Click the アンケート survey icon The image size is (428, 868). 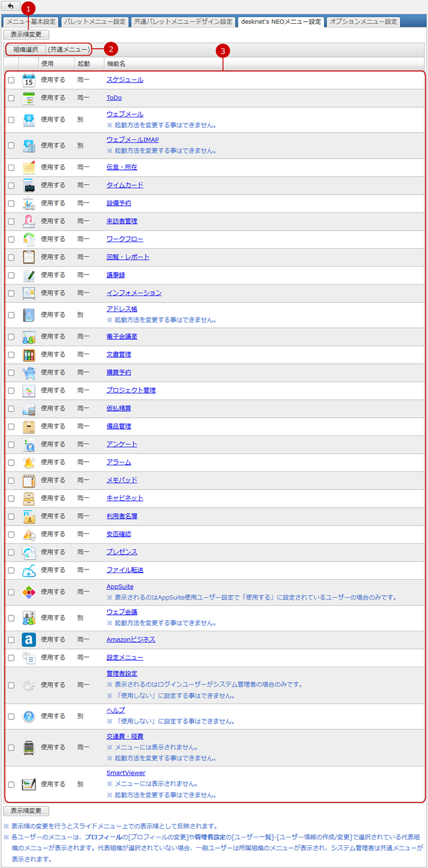point(28,444)
